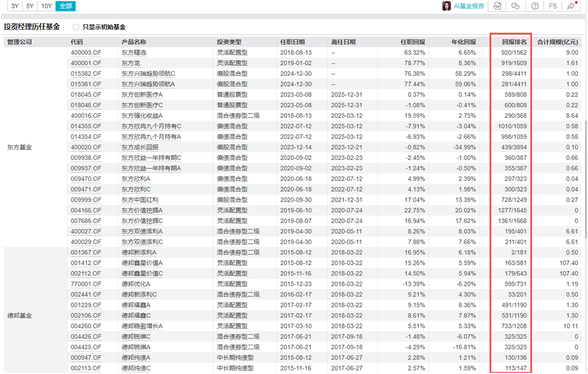Open the 东方强化收益A fund link
Viewport: 588px width, 374px height.
[x=142, y=115]
